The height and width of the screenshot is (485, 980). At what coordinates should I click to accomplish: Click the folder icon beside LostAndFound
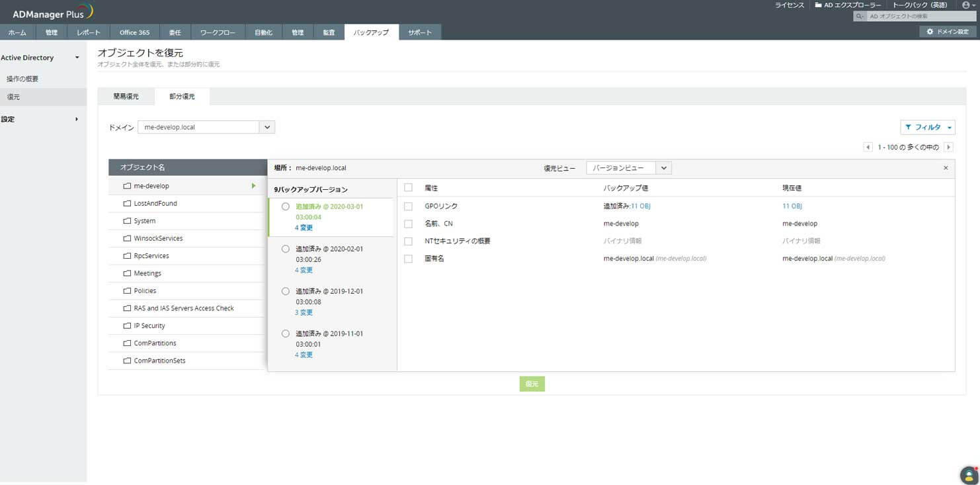127,203
